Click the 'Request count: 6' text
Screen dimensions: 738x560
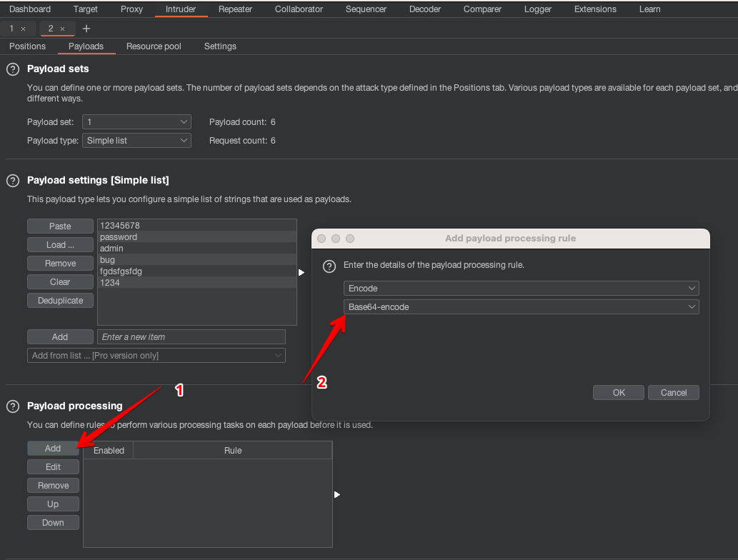(242, 141)
